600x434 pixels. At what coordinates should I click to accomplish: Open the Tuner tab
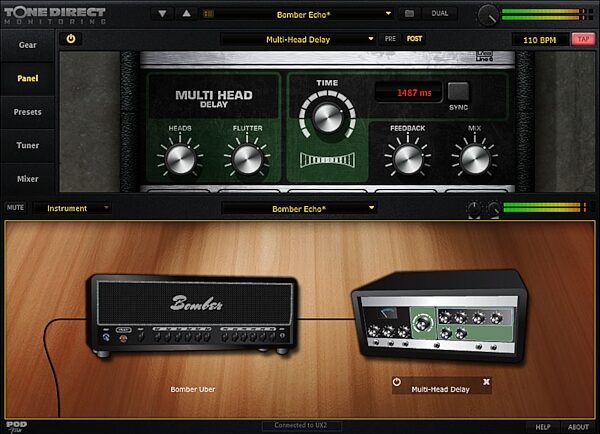tap(28, 145)
